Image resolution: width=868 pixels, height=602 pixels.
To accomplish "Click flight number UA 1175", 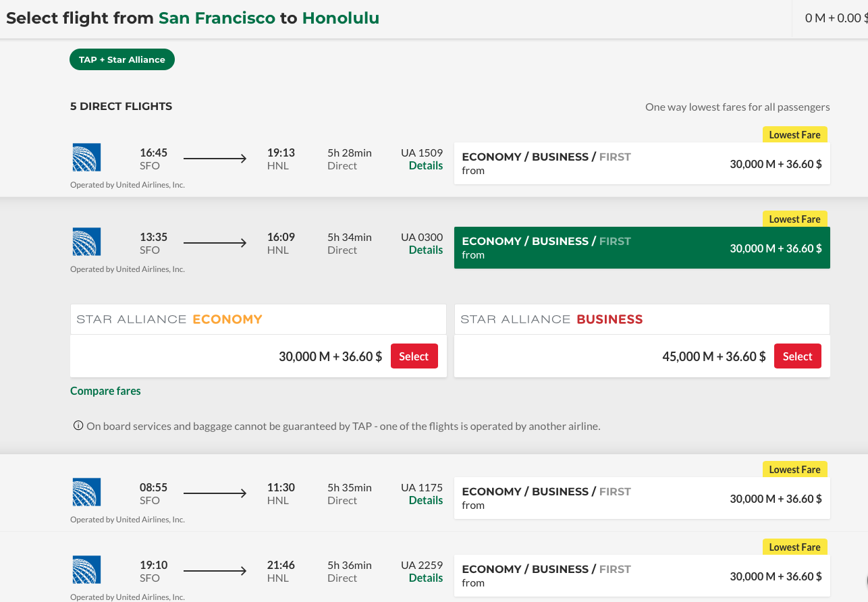I will click(422, 487).
